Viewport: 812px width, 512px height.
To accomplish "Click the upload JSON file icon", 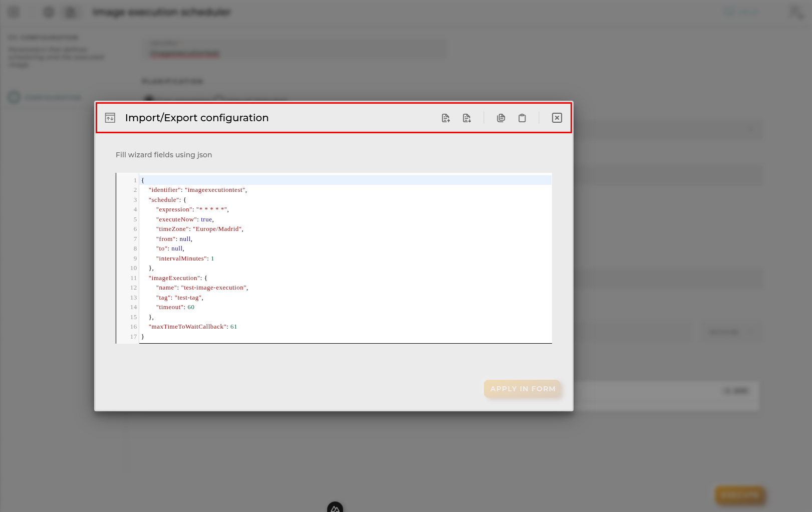I will point(446,118).
